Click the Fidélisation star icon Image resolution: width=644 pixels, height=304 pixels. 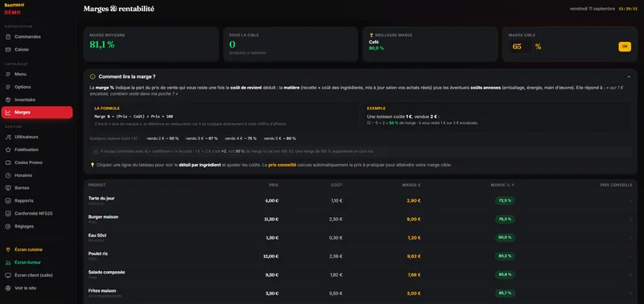click(x=8, y=150)
